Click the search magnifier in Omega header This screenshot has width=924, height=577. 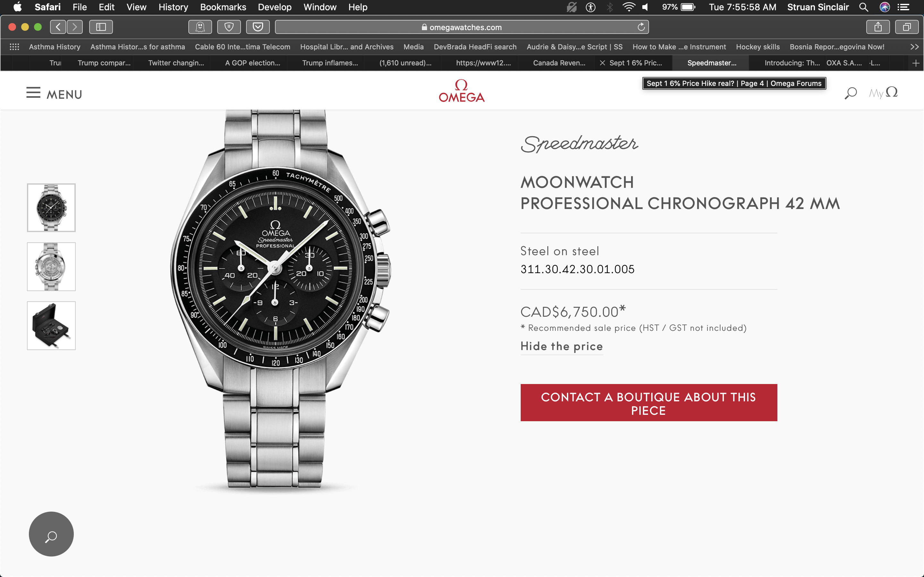[851, 93]
